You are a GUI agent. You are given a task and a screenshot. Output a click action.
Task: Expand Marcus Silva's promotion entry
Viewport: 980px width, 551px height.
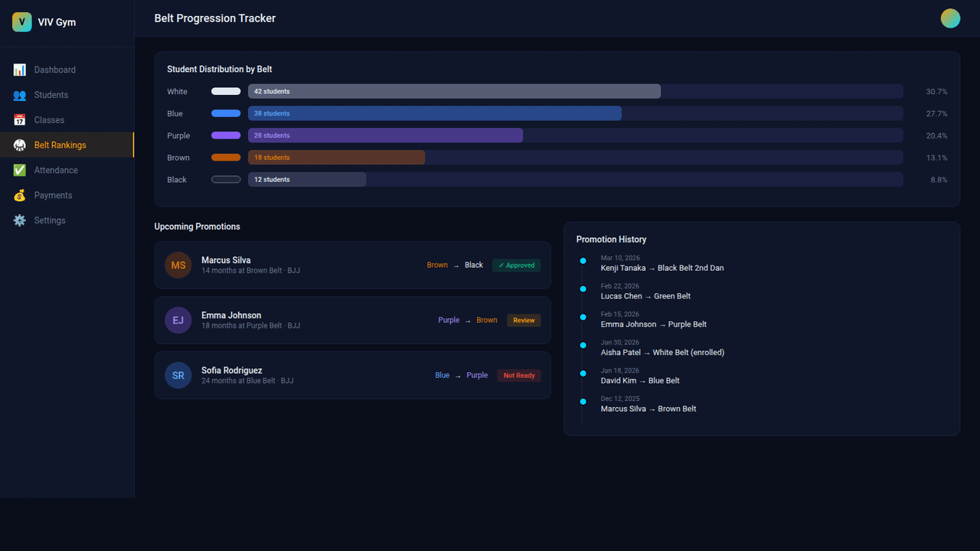pos(352,265)
